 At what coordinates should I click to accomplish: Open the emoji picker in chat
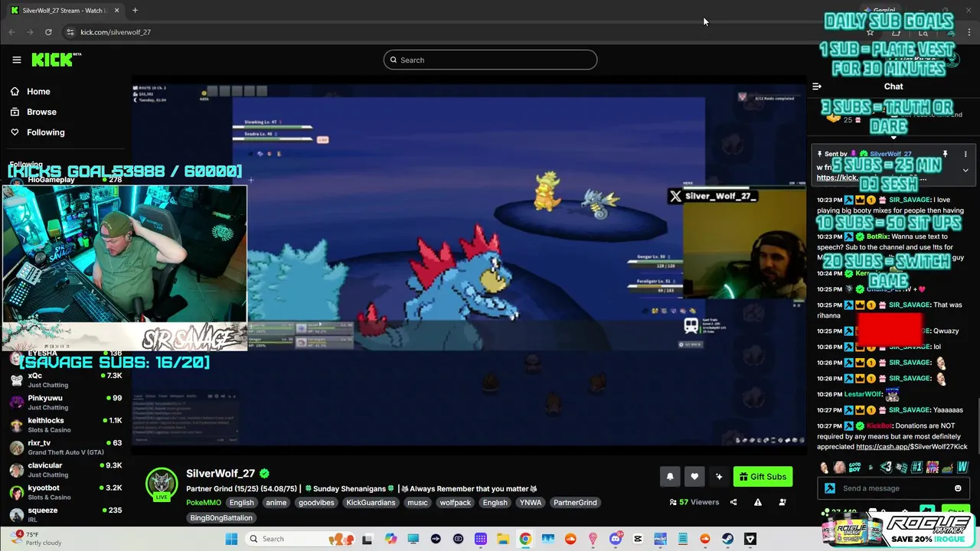958,488
